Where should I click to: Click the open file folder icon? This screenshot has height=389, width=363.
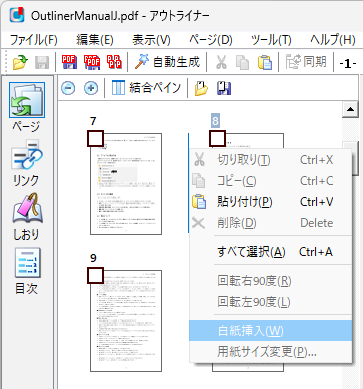click(x=20, y=62)
